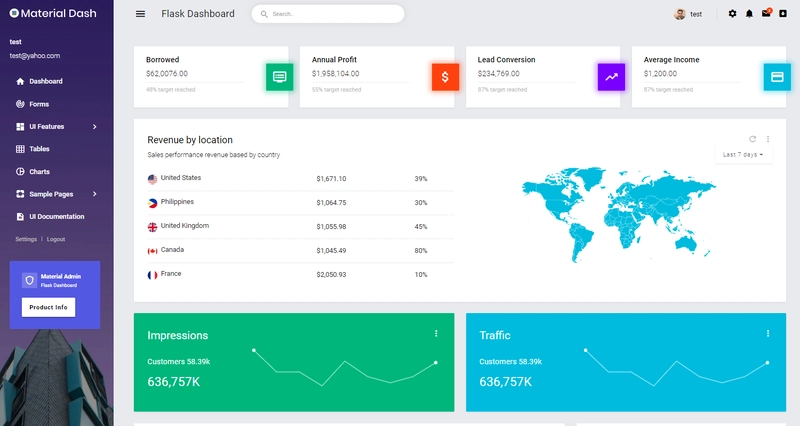Click the blue Average Income card icon
Viewport: 800px width, 426px height.
click(x=777, y=77)
